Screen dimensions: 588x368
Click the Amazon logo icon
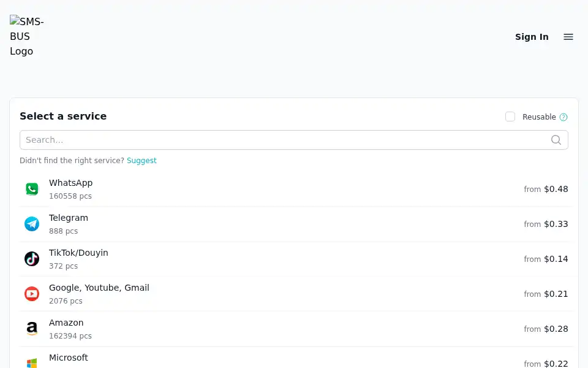click(32, 329)
